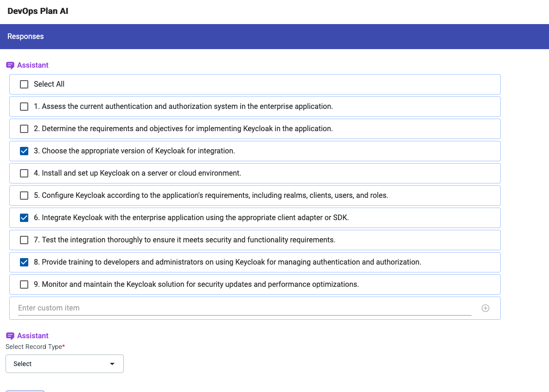
Task: Uncheck step 8 about providing training
Action: (x=24, y=262)
